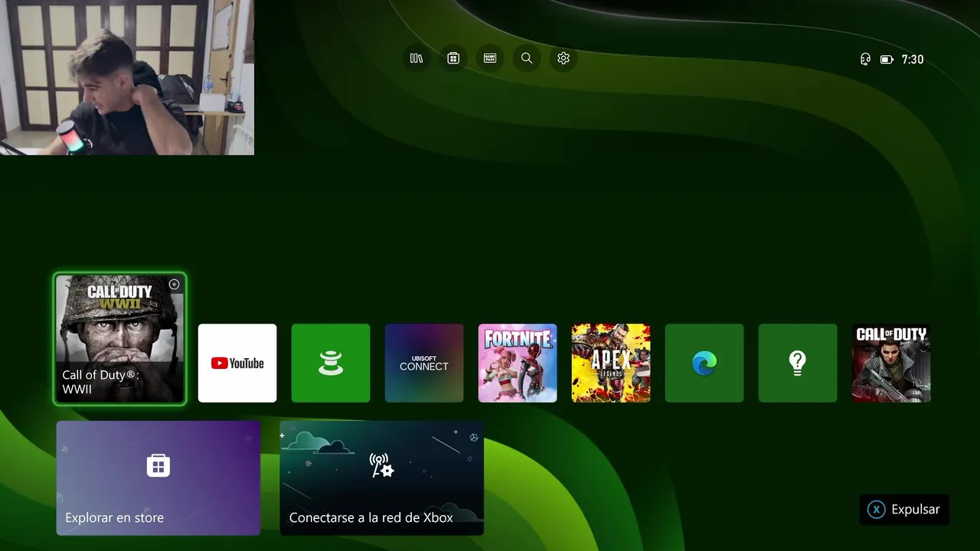The image size is (980, 551).
Task: Check the controller battery icon
Action: (887, 59)
